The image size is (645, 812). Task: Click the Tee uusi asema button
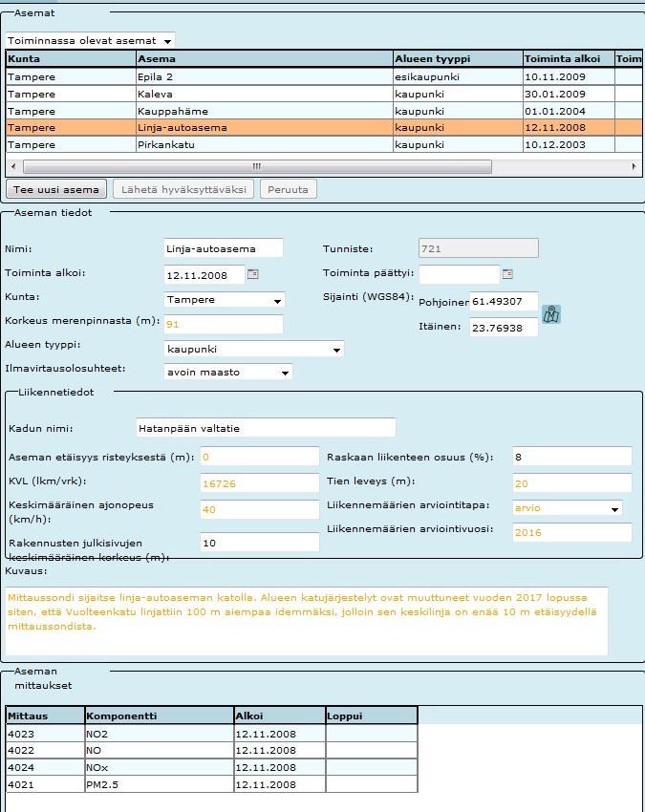56,189
